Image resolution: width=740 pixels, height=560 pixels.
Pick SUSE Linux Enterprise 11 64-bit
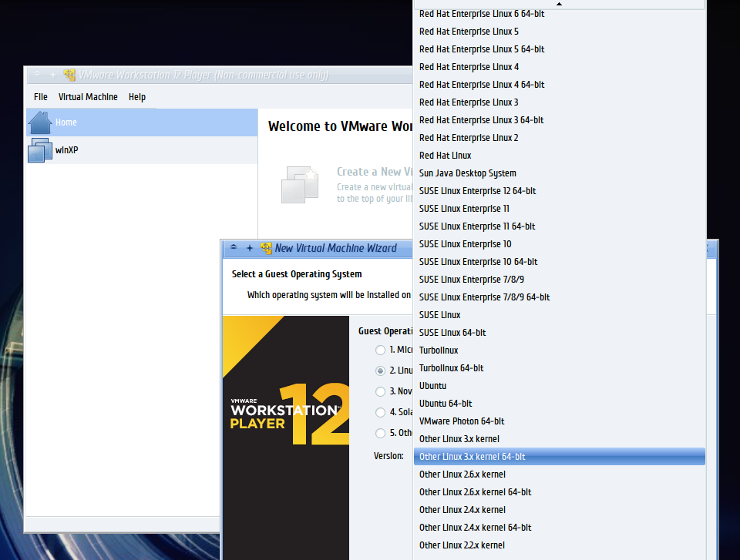tap(560, 226)
